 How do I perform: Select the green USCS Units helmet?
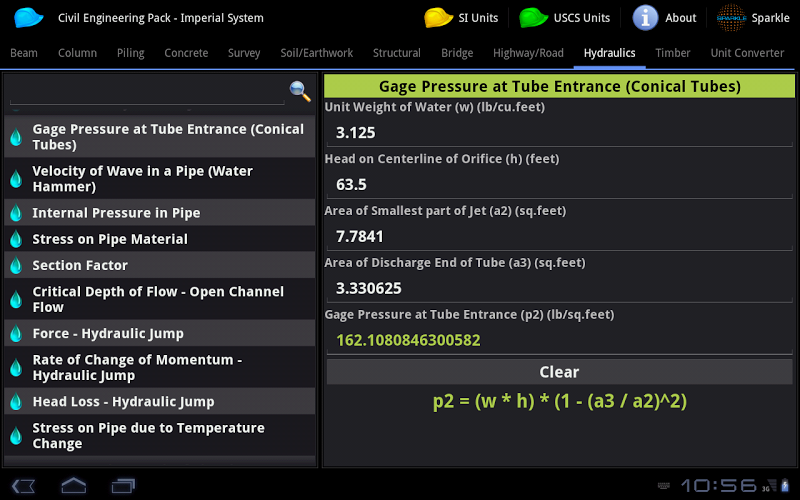pyautogui.click(x=534, y=18)
